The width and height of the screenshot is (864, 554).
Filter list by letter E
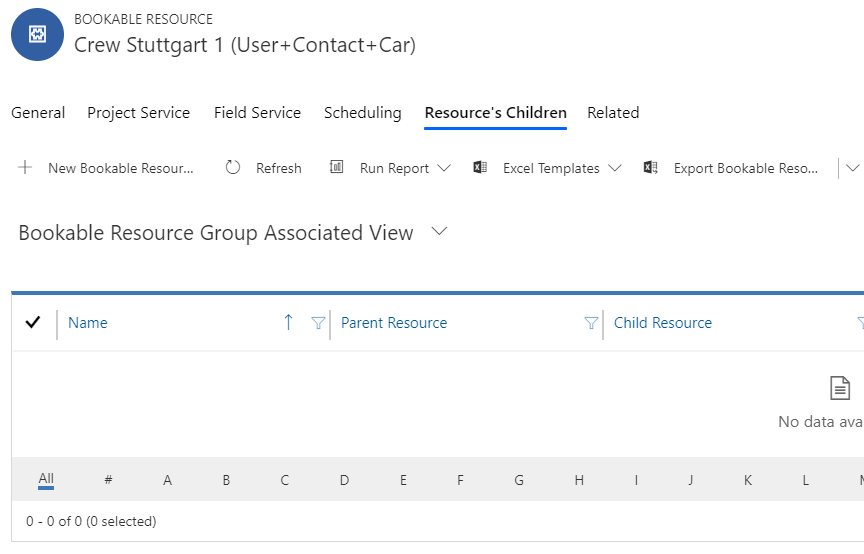click(x=403, y=480)
